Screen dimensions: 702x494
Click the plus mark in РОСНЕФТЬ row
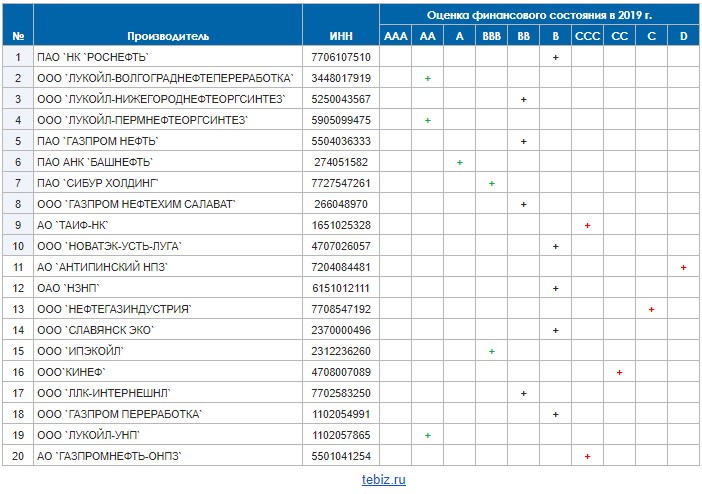(556, 57)
